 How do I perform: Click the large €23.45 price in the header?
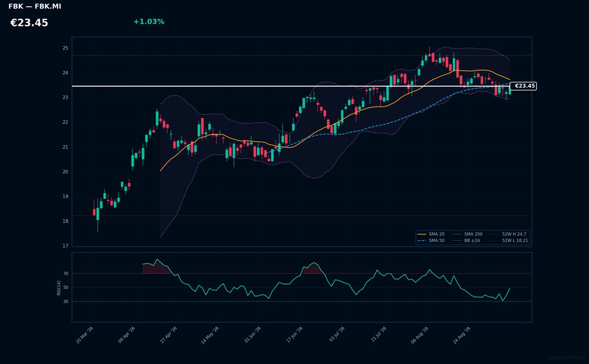point(29,23)
